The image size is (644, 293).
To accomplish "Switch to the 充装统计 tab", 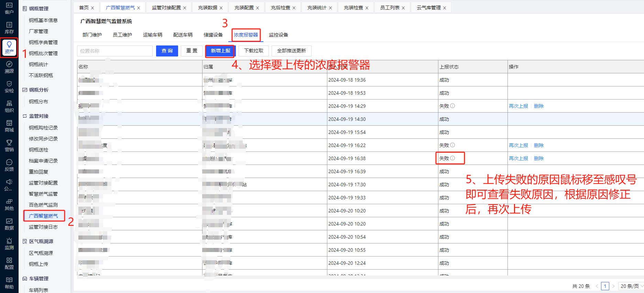I will 317,8.
